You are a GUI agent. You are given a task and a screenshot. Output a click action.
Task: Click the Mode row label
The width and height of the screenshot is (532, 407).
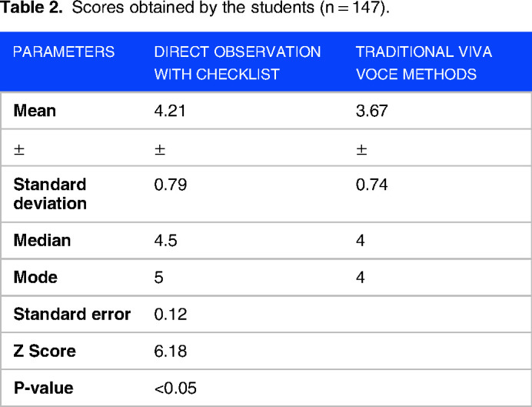coord(35,278)
